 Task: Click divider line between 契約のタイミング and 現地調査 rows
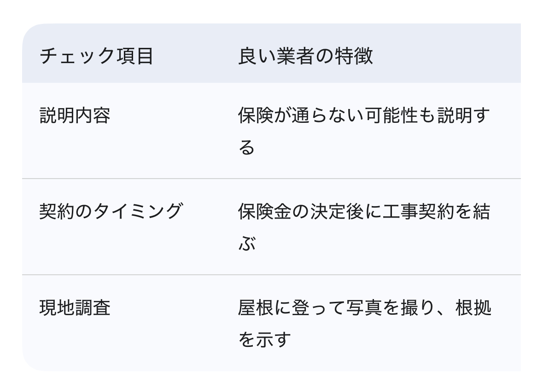coord(271,275)
